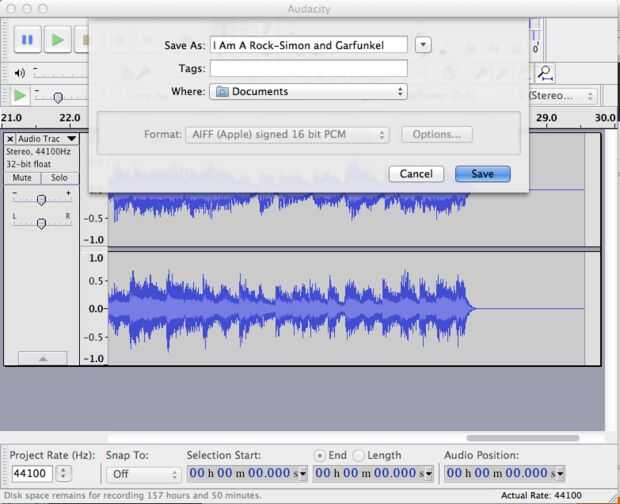Cancel the save dialog
Image resolution: width=620 pixels, height=504 pixels.
tap(416, 174)
